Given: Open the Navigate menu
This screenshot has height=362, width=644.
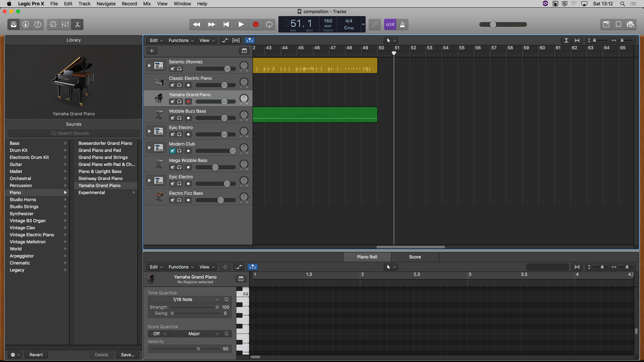Looking at the screenshot, I should pyautogui.click(x=106, y=4).
